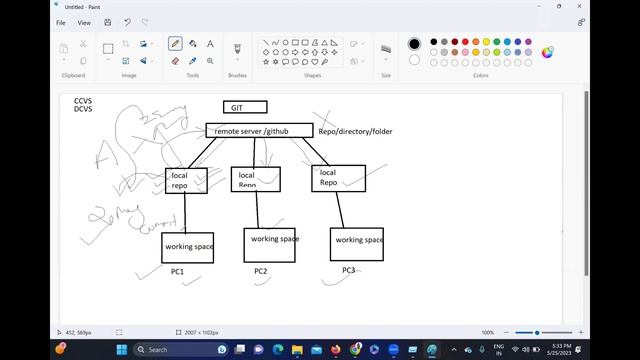Open the Flip dropdown arrow

tap(152, 61)
